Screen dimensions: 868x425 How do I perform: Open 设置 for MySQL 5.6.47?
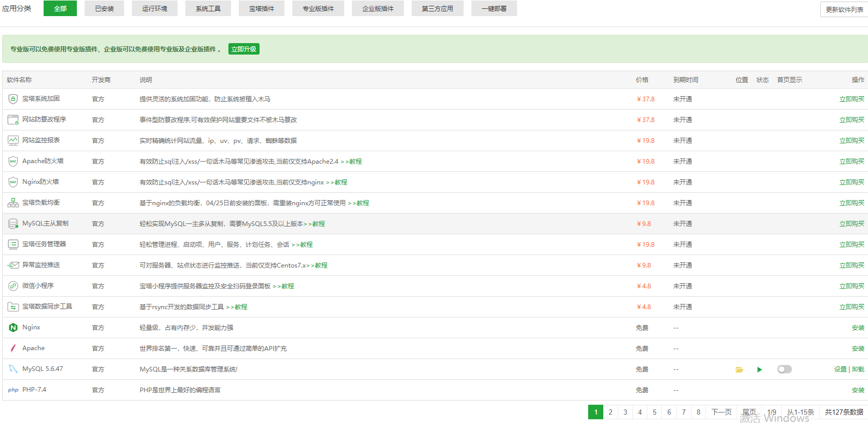[840, 369]
